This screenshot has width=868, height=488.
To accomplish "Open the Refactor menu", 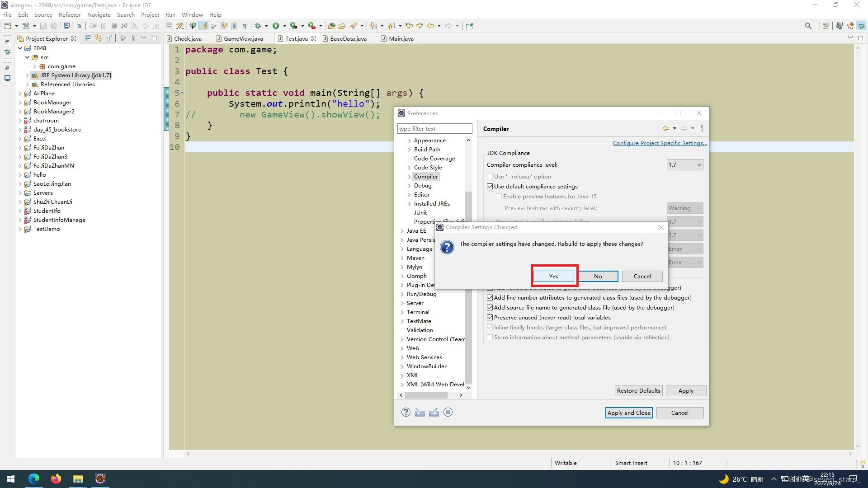I will coord(70,14).
